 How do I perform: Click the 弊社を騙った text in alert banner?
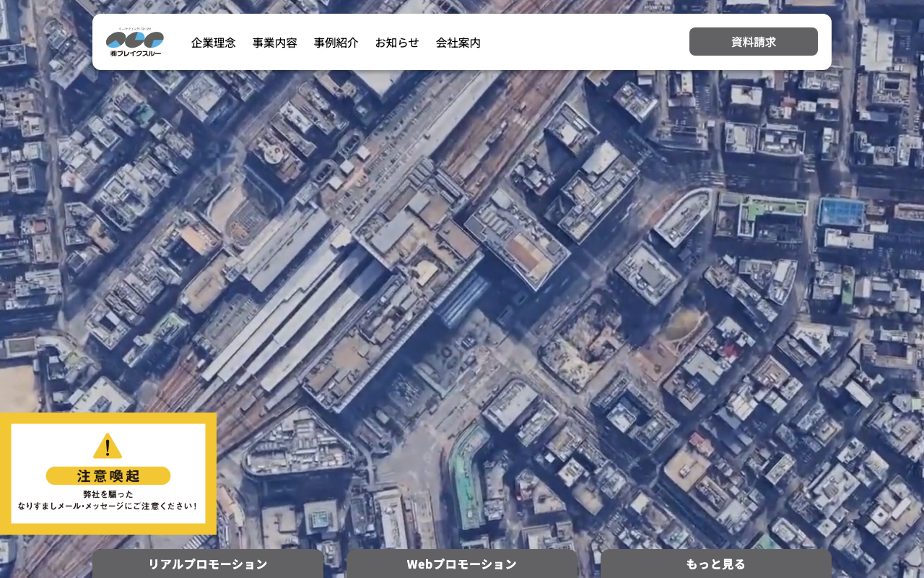(108, 494)
